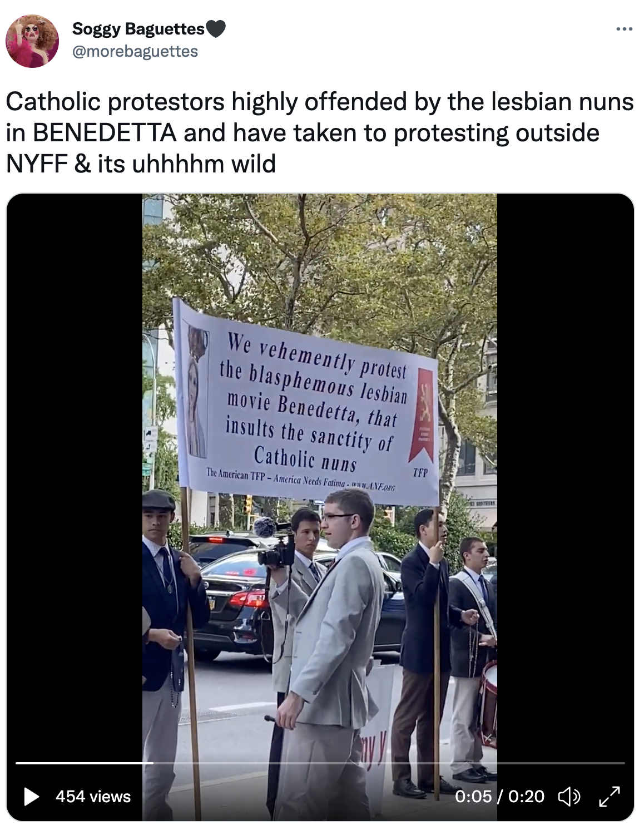Click the 454 views label
The width and height of the screenshot is (644, 830).
tap(93, 797)
